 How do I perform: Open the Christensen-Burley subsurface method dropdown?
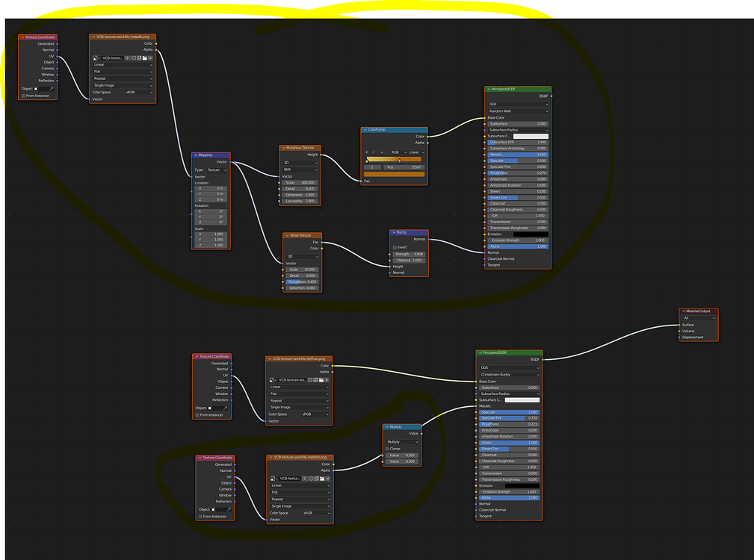pos(509,375)
